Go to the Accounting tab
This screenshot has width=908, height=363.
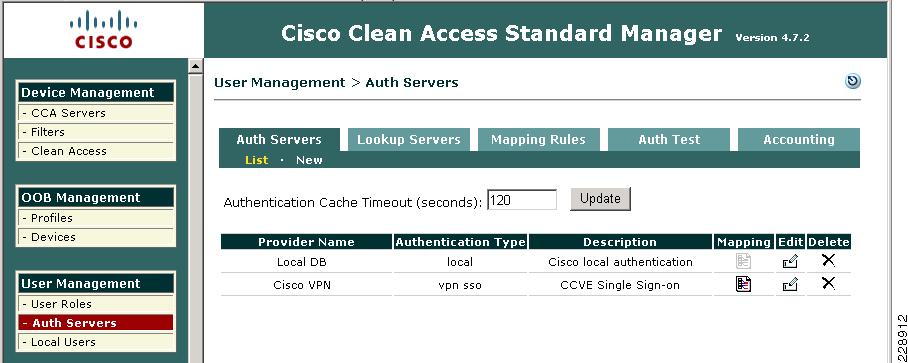tap(799, 140)
